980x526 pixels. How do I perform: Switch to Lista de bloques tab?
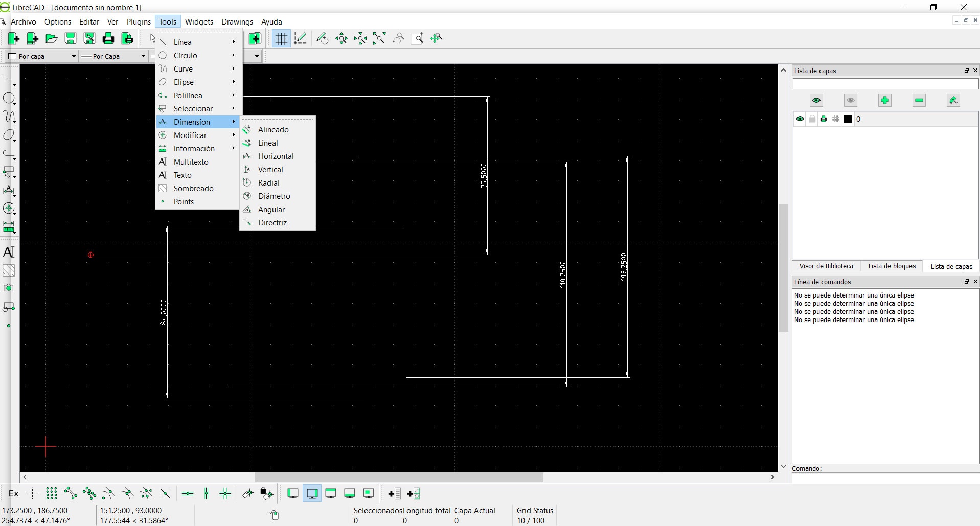892,266
